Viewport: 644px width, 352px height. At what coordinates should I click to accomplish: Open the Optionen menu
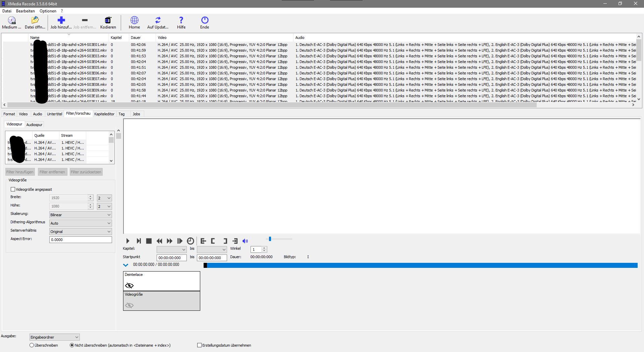(48, 11)
